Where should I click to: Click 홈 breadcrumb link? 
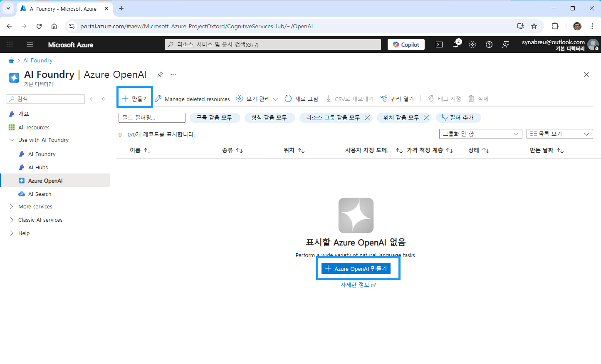click(x=11, y=60)
